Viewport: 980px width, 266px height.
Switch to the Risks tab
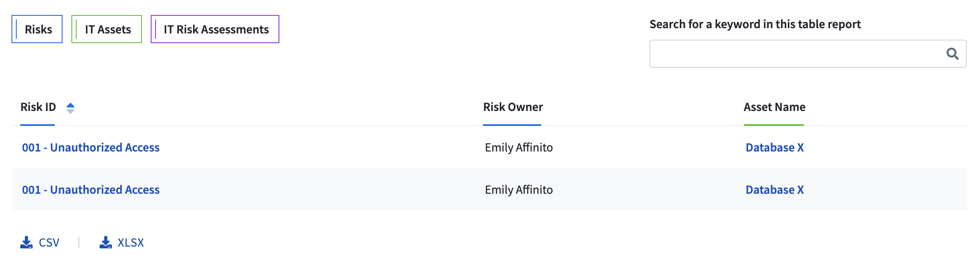[x=37, y=29]
